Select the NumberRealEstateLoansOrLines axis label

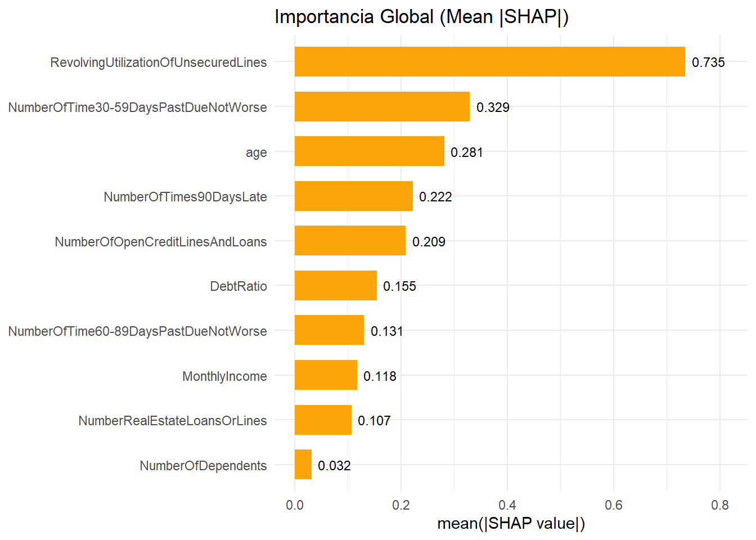point(173,421)
